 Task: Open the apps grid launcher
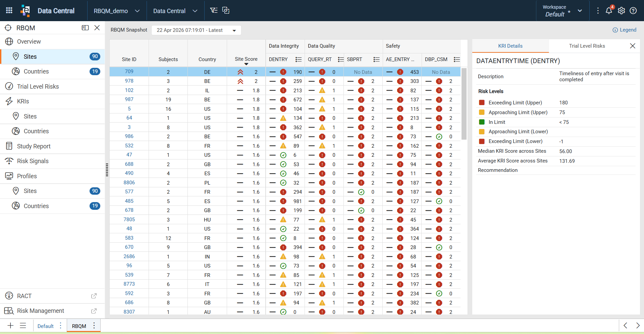(9, 10)
